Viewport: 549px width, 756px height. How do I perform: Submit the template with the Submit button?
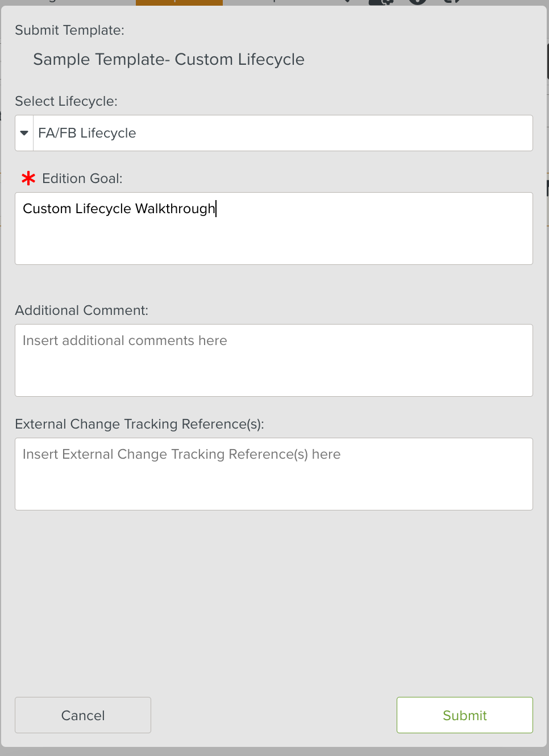464,715
